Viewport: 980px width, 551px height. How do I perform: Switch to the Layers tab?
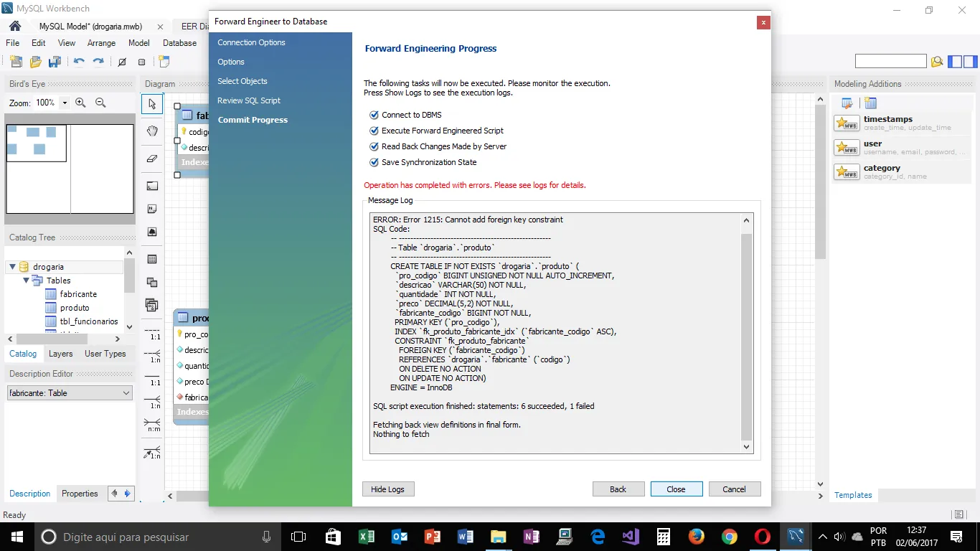pos(61,354)
